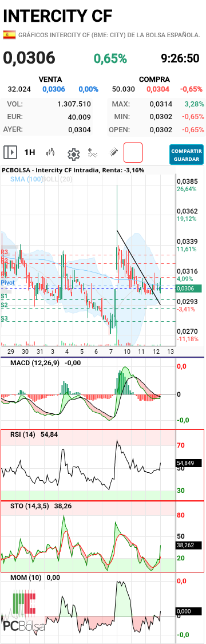Click the OPEN value 0,0302
This screenshot has height=644, width=206.
(160, 130)
